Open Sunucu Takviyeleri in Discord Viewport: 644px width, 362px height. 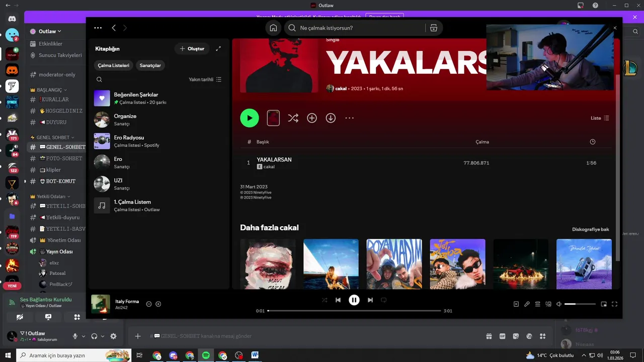[x=56, y=55]
